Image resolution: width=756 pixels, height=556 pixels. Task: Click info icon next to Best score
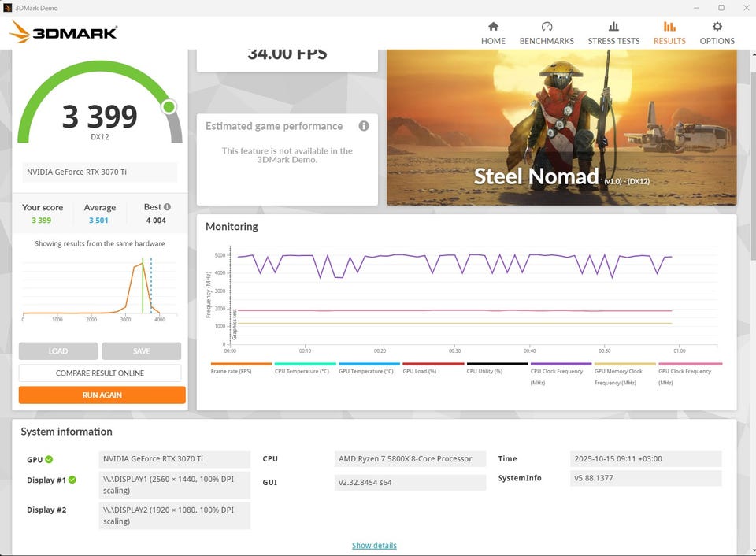[167, 207]
